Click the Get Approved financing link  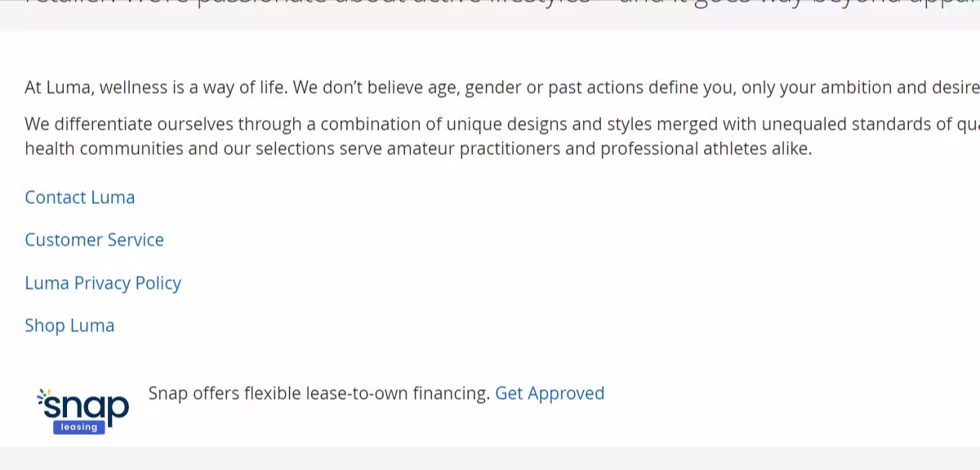(x=550, y=393)
